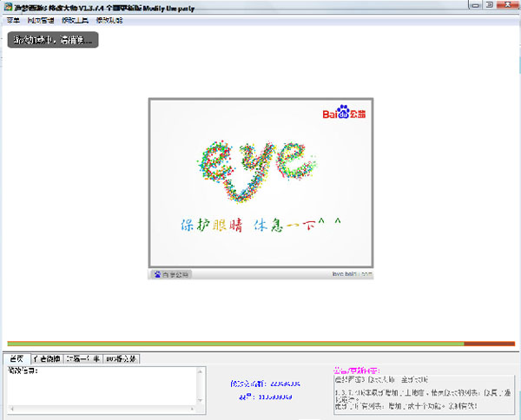Open the first menu in the menu bar
Image resolution: width=521 pixels, height=420 pixels.
(13, 20)
